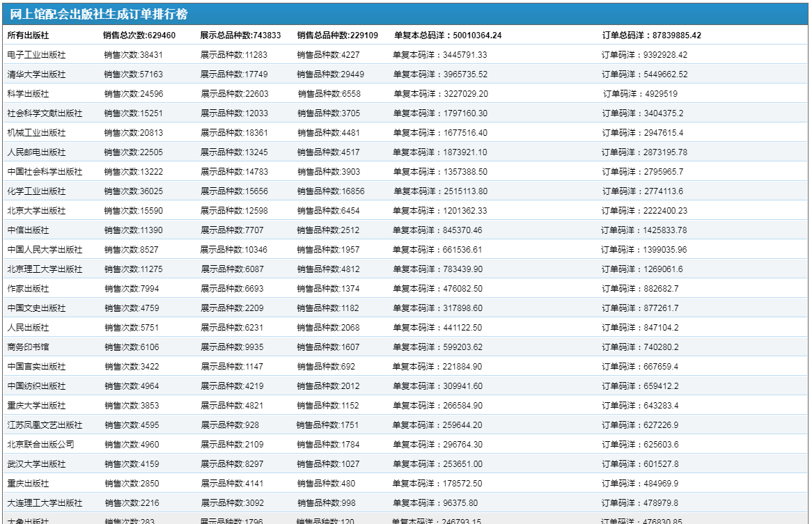Click the 展示总品种数:743833 header cell
The height and width of the screenshot is (524, 812).
240,35
